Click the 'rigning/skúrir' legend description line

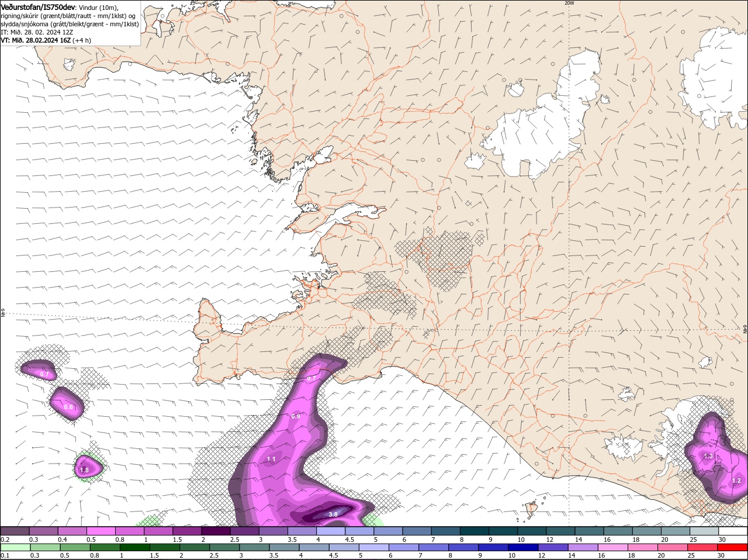(x=68, y=16)
